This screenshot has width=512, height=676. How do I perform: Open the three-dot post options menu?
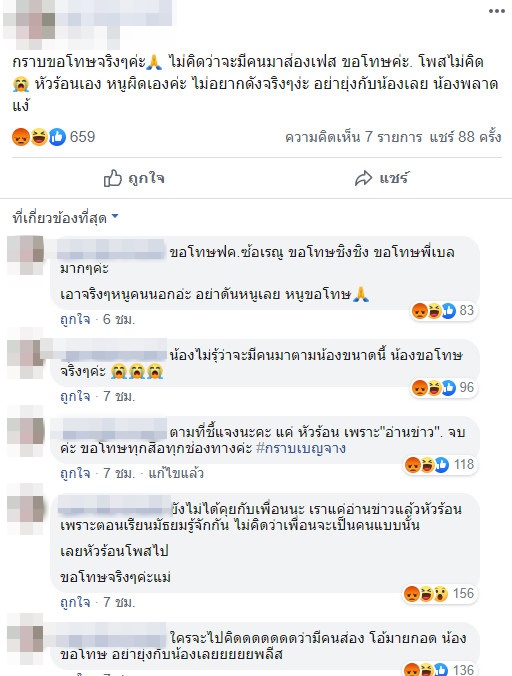496,11
